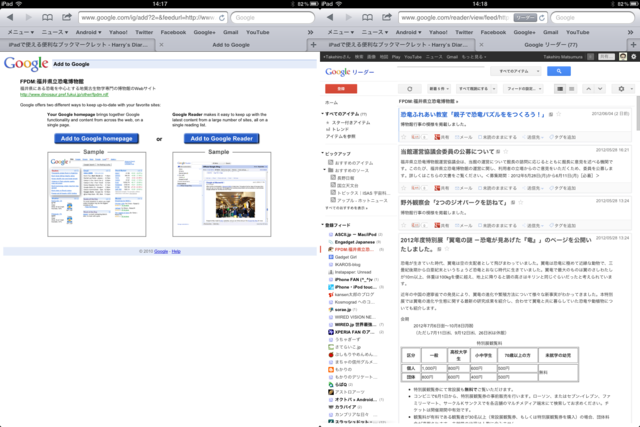The width and height of the screenshot is (640, 427).
Task: Go to next item with down arrow
Action: pos(600,89)
